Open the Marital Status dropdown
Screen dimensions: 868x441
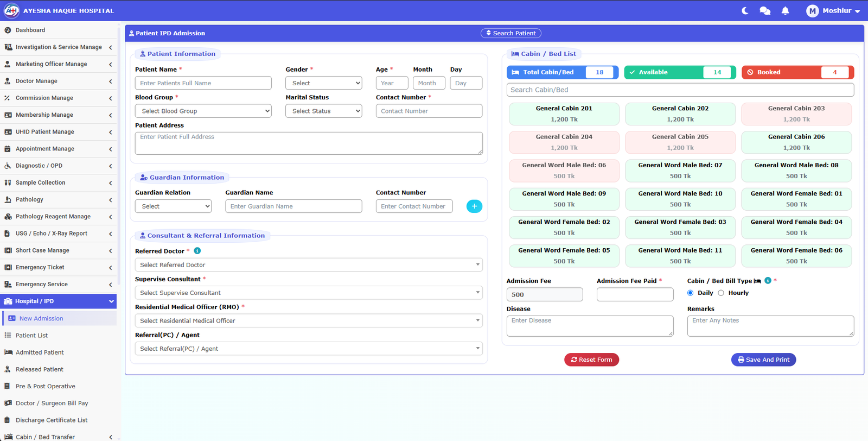(324, 111)
